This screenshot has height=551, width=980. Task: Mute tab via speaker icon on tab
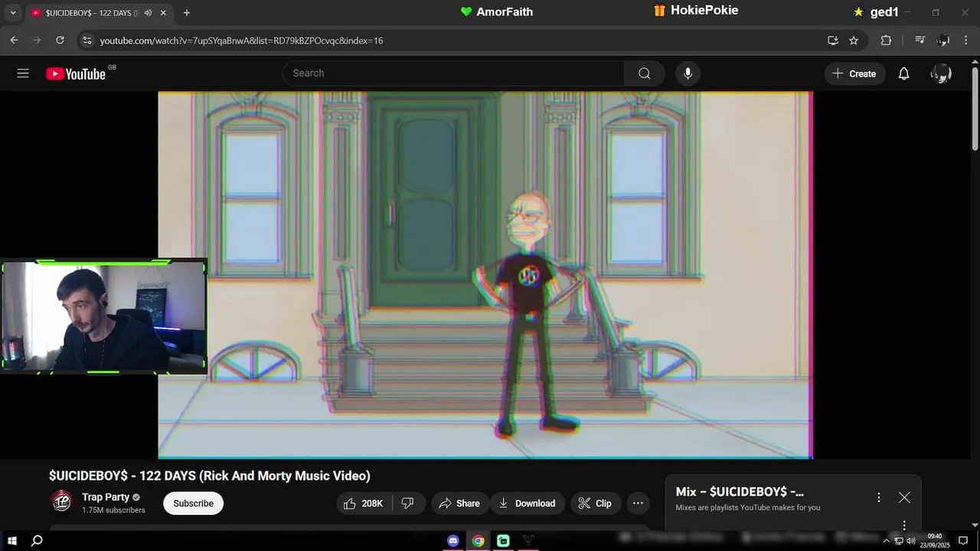pos(148,13)
